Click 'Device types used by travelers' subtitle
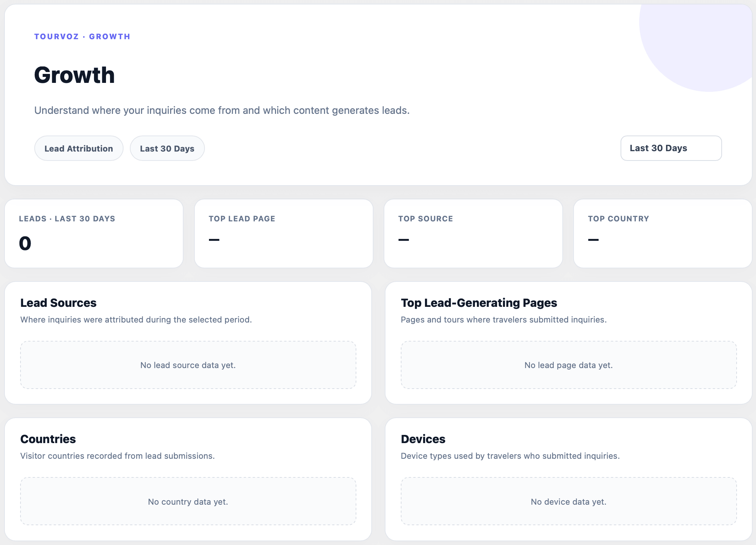Screen dimensions: 756x545 tap(510, 456)
